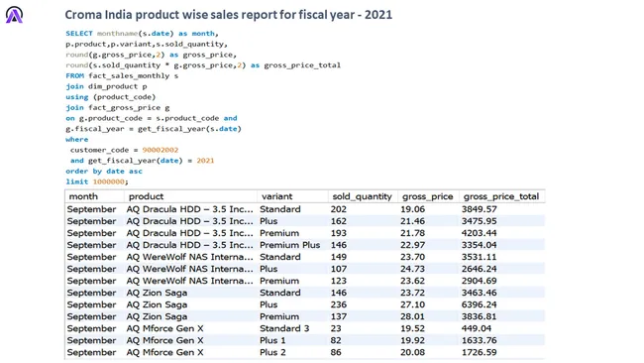644x363 pixels.
Task: Click gross_price_total value 3531.11
Action: (479, 257)
